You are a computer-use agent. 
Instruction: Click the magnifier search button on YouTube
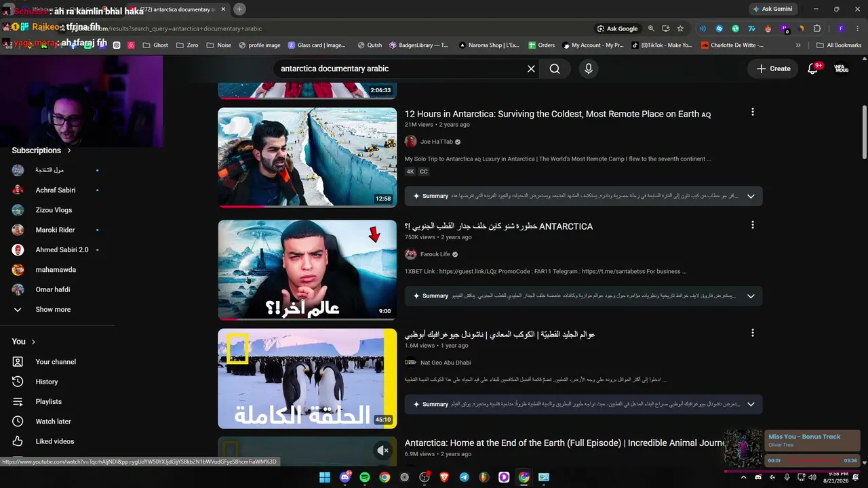click(x=555, y=68)
